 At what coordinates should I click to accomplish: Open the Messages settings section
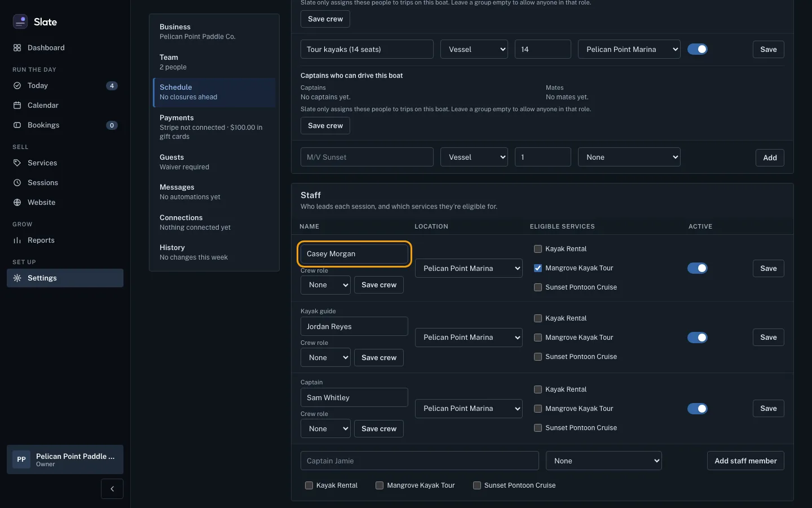click(x=214, y=192)
